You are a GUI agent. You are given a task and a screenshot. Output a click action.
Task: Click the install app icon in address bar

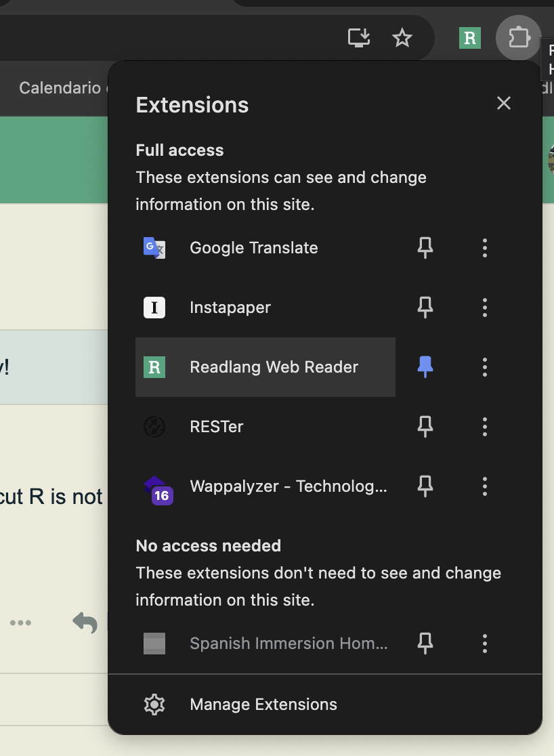359,38
